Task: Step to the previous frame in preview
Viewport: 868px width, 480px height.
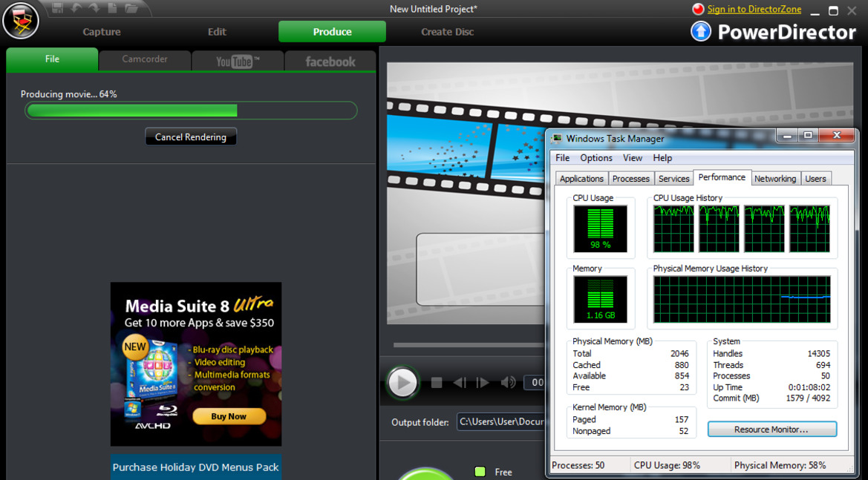Action: click(x=459, y=382)
